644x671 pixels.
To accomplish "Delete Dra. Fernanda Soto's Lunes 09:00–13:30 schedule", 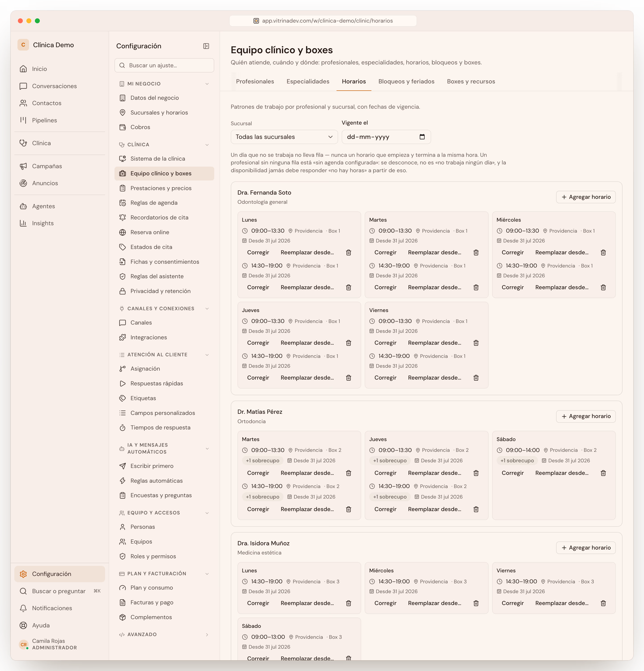I will click(348, 253).
